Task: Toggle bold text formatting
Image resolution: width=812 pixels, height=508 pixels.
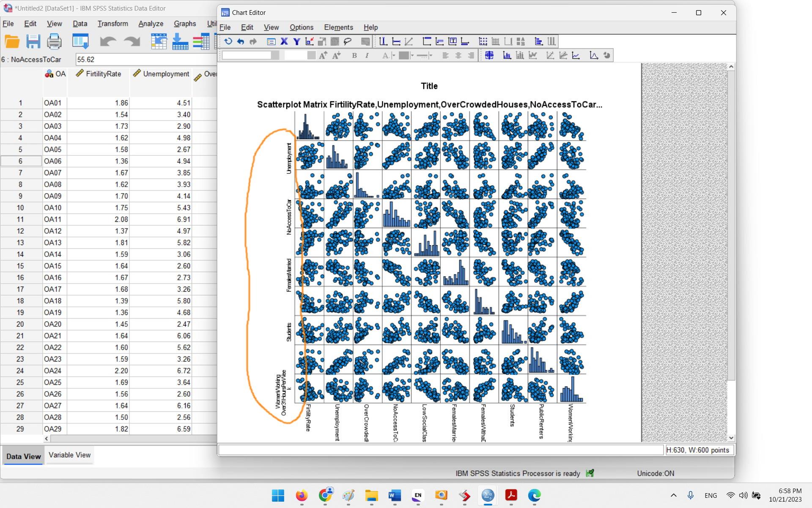Action: click(354, 55)
